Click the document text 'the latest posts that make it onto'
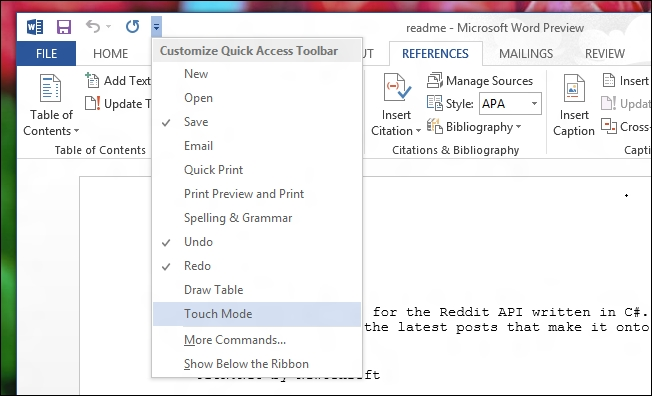This screenshot has height=396, width=652. (506, 327)
